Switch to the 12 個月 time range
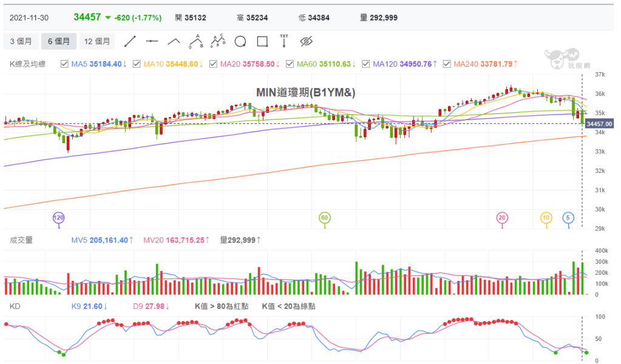Screen dimensions: 621x364 [97, 42]
